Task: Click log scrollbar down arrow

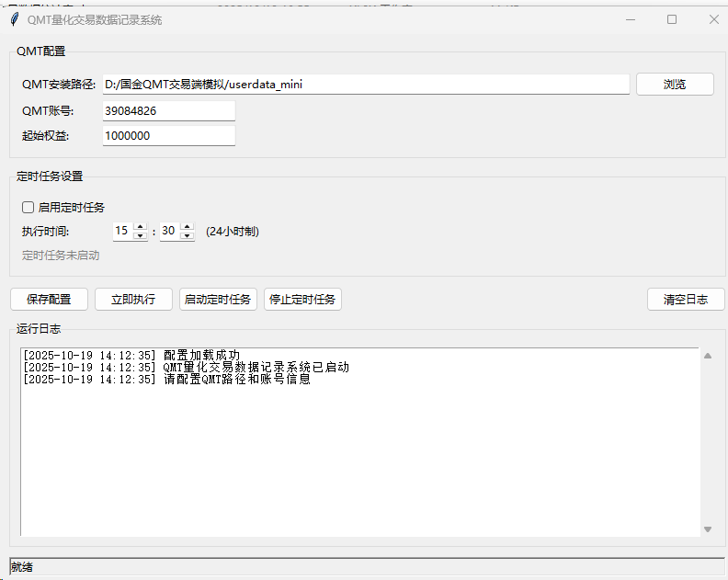Action: (708, 529)
